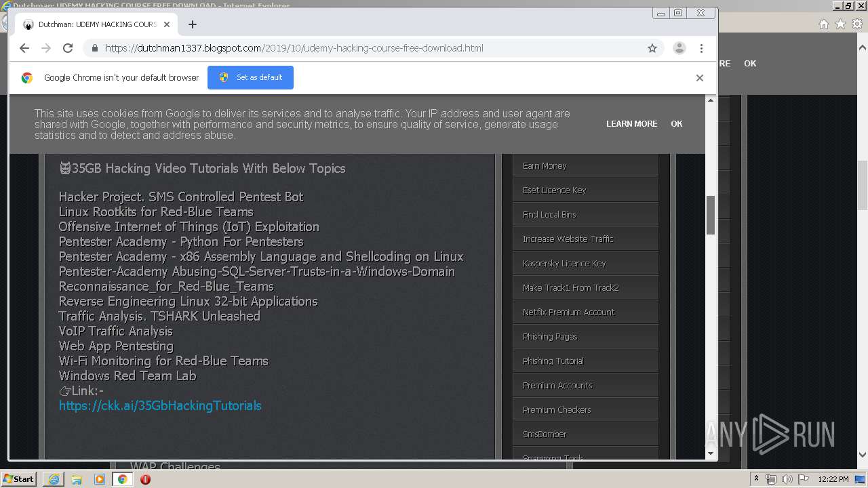The image size is (868, 488).
Task: Click the 35GB Hacking Video Tutorials heading
Action: 202,168
